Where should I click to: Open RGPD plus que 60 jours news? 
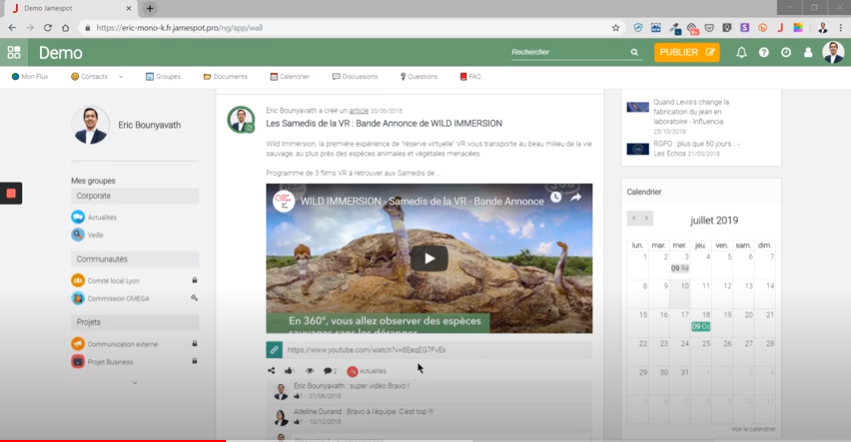[696, 148]
